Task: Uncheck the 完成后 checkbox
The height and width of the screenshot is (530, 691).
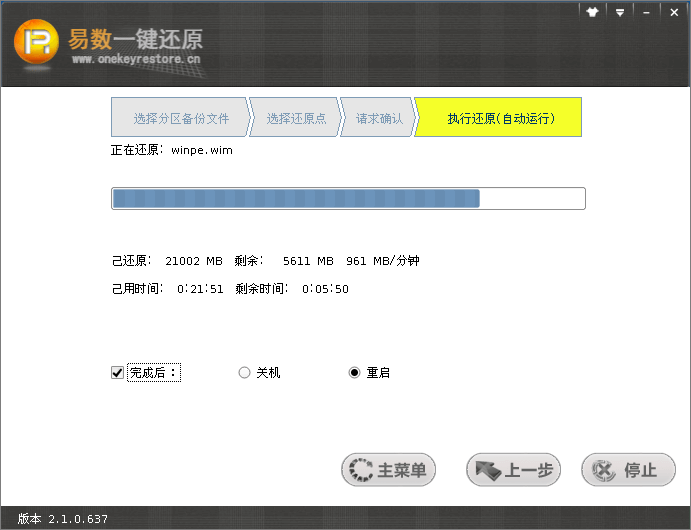Action: point(118,373)
